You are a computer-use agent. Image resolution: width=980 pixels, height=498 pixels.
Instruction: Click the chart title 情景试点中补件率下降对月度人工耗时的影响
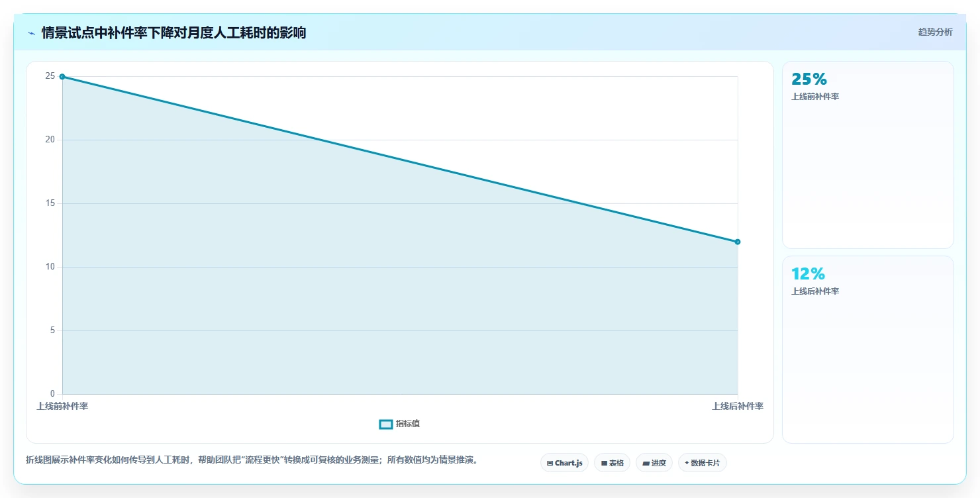(x=173, y=32)
